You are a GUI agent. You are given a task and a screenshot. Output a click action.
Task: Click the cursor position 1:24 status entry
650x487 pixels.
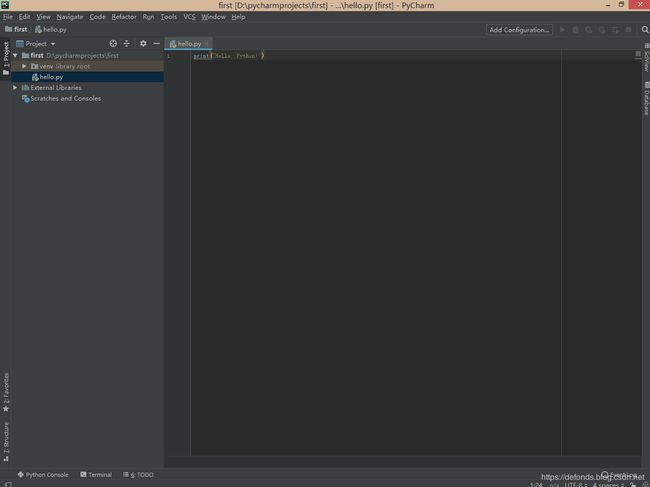536,484
